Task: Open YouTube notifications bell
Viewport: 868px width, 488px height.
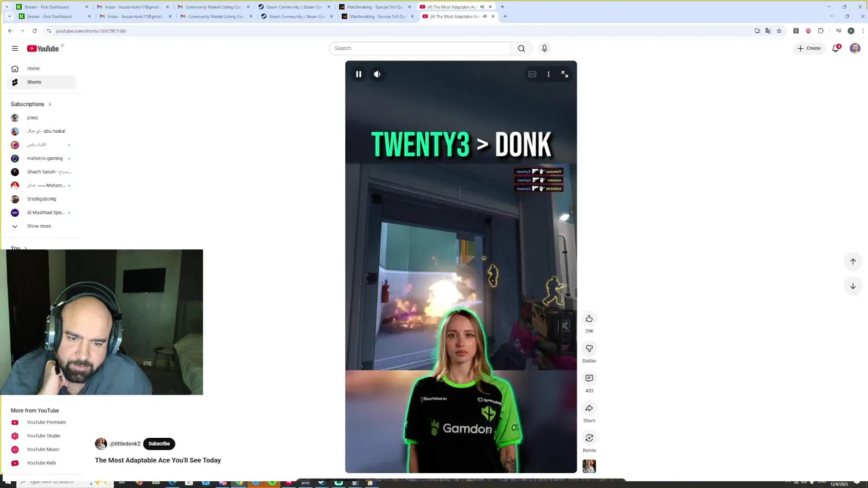Action: (836, 48)
